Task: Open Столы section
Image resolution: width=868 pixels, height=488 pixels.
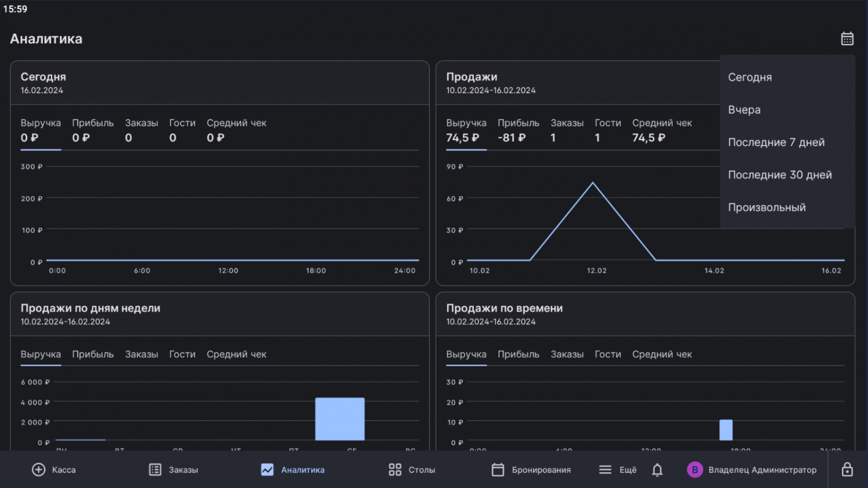Action: pyautogui.click(x=411, y=470)
